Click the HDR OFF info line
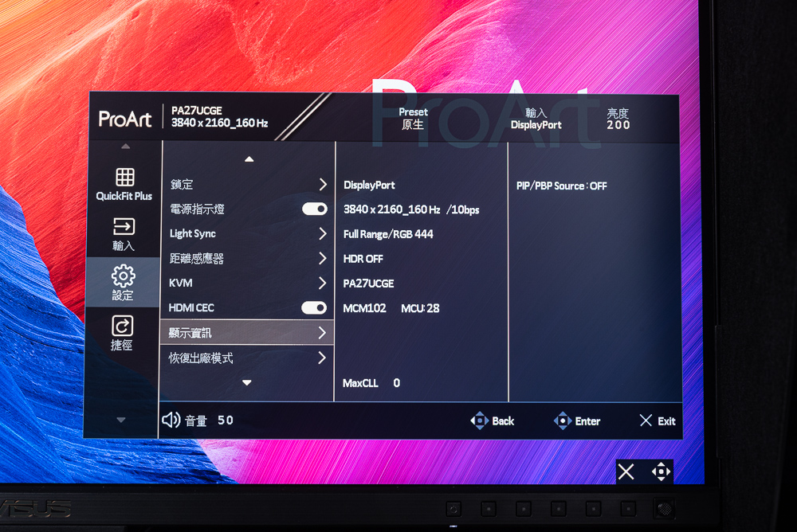797x532 pixels. tap(363, 259)
